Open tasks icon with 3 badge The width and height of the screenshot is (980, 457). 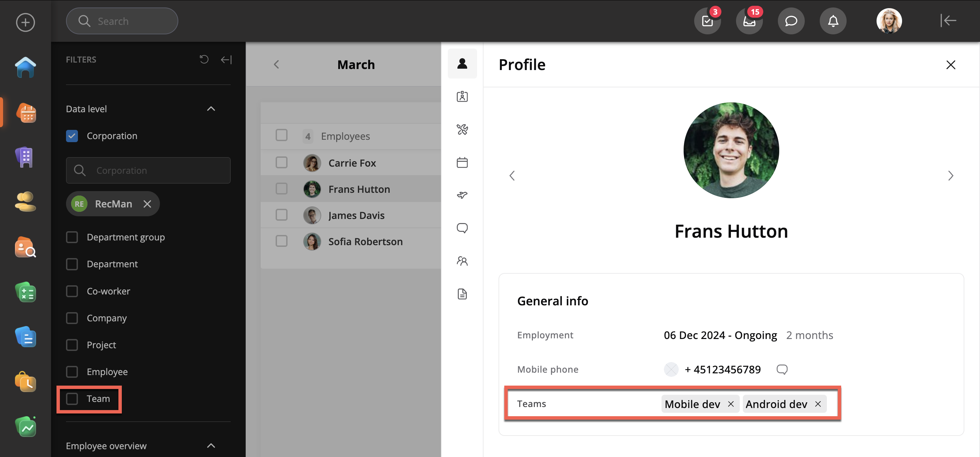(x=707, y=21)
